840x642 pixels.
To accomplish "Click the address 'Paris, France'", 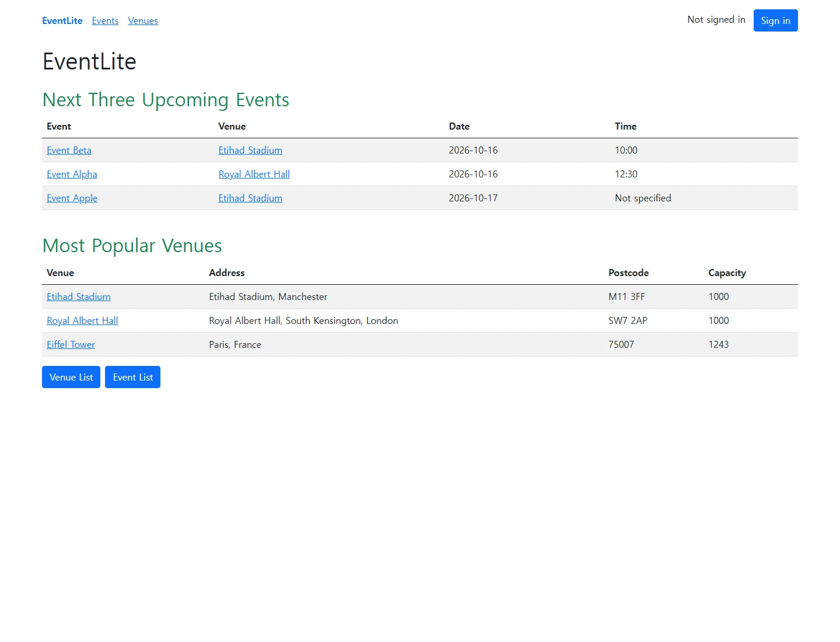I will 235,344.
